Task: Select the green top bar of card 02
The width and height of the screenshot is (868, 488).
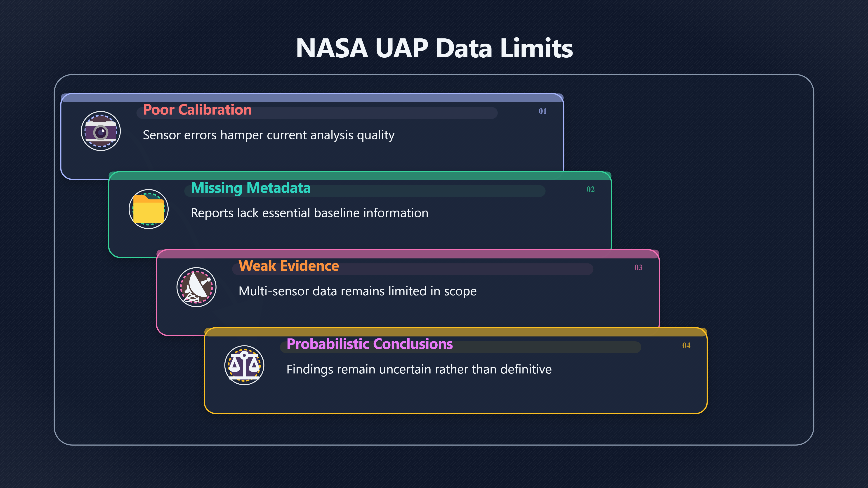Action: tap(360, 176)
